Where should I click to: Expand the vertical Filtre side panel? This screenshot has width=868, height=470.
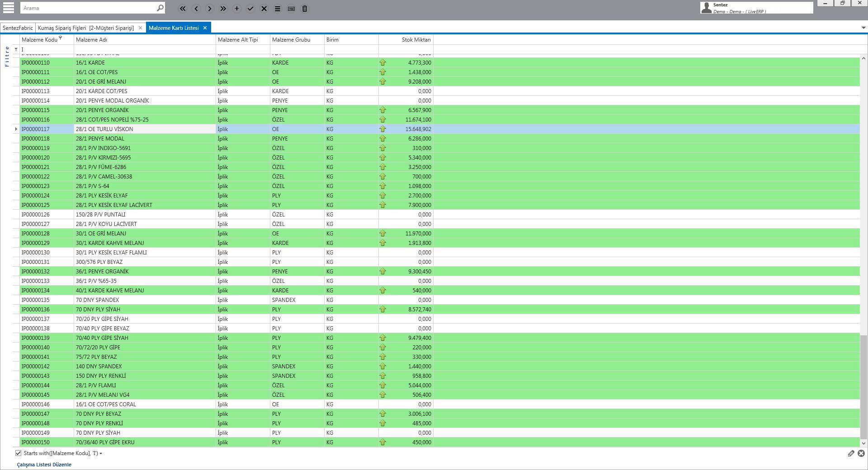coord(7,56)
